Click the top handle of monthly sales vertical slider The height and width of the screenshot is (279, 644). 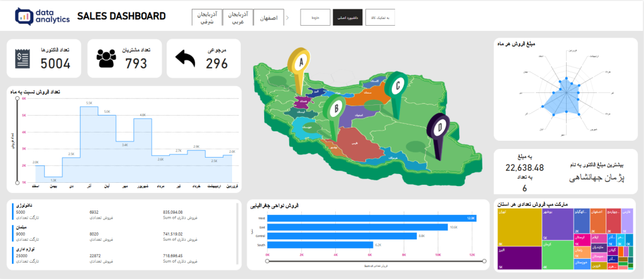(16, 99)
